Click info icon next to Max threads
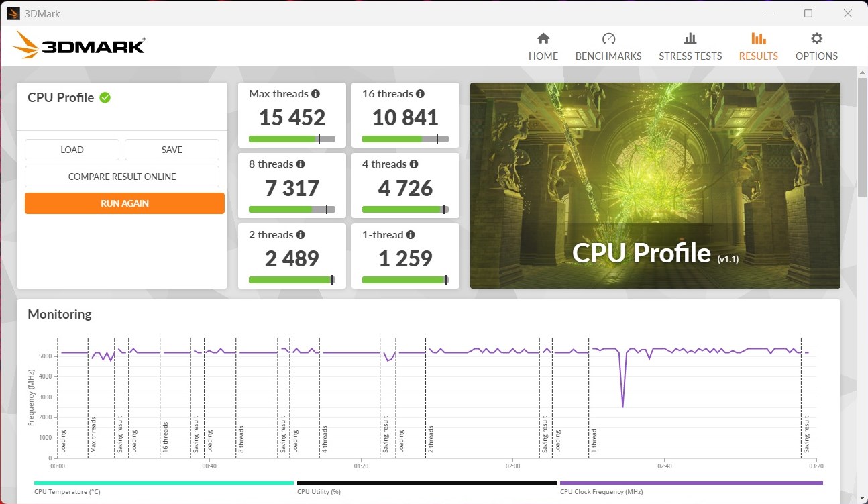 (315, 94)
